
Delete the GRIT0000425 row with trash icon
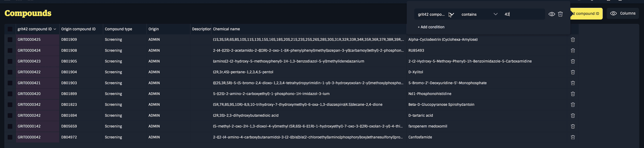pyautogui.click(x=573, y=40)
